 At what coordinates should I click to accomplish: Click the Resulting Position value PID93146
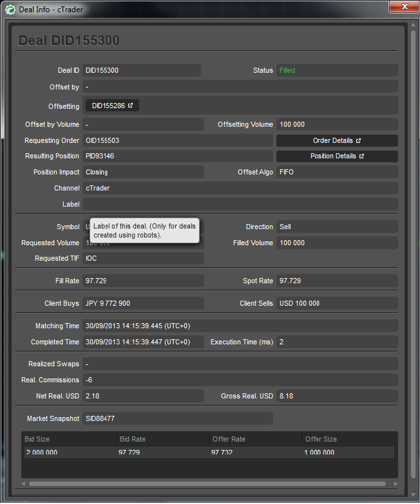[x=178, y=156]
